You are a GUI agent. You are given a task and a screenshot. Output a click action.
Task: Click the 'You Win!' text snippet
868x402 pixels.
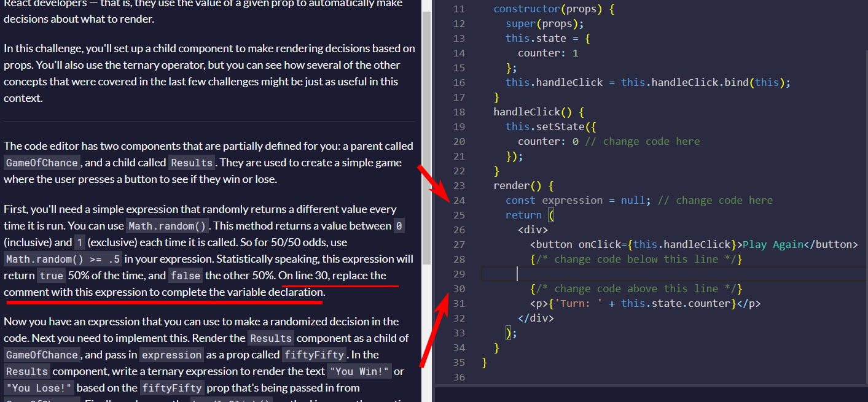click(359, 371)
